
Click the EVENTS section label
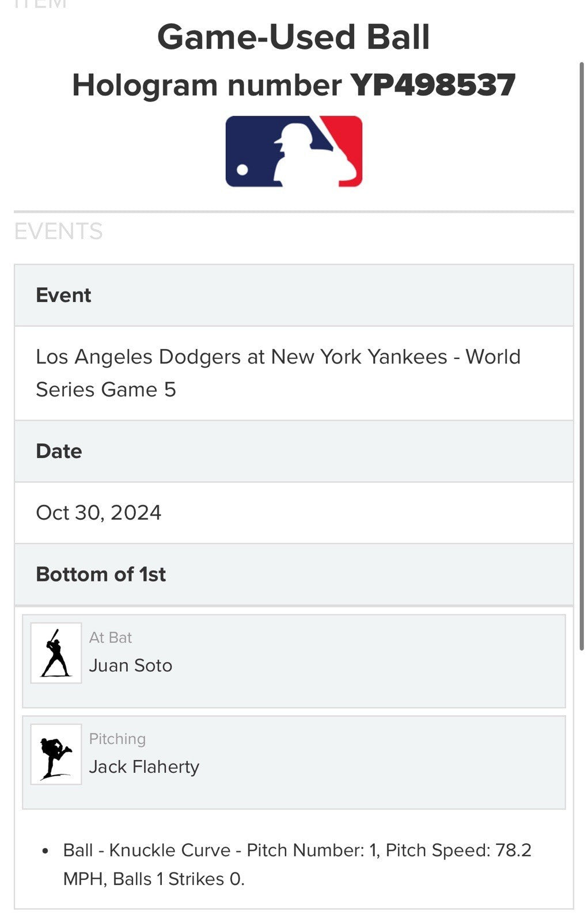pos(58,232)
